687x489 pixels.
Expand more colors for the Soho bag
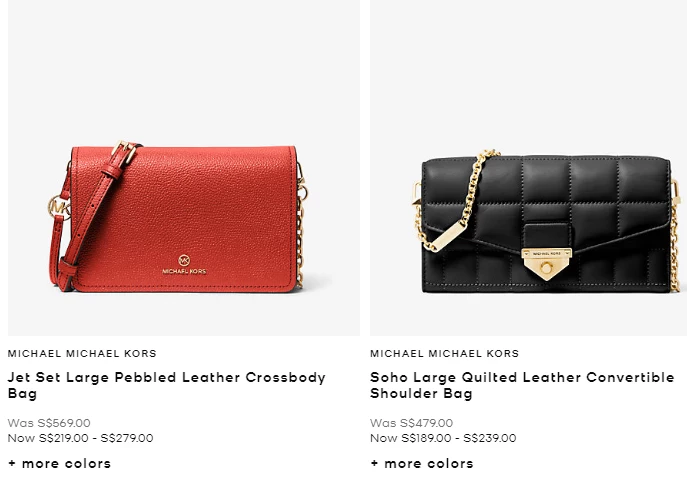click(422, 464)
